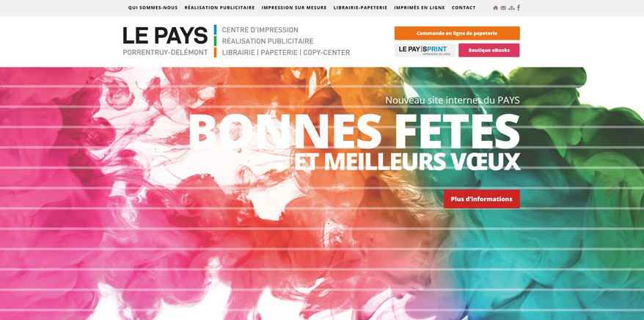Screen dimensions: 644x320
Task: Click Commande en ligne de papeterie button
Action: (x=457, y=33)
